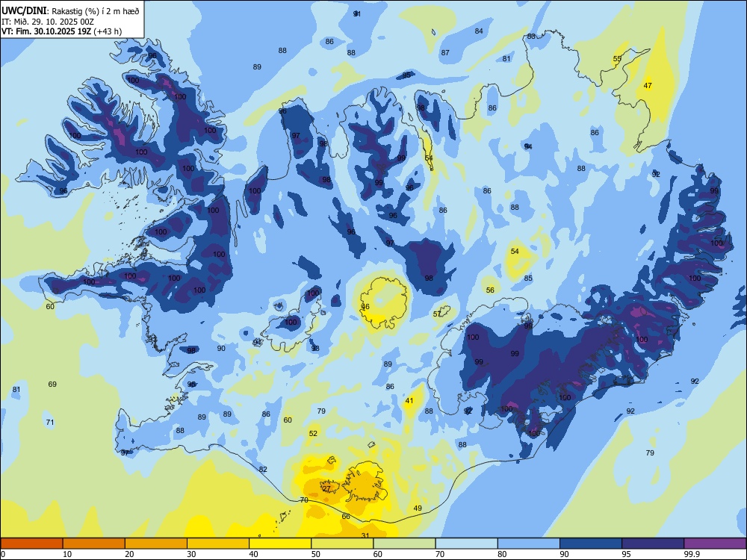
Task: Select the 70 value on the south coastline
Action: coord(304,500)
